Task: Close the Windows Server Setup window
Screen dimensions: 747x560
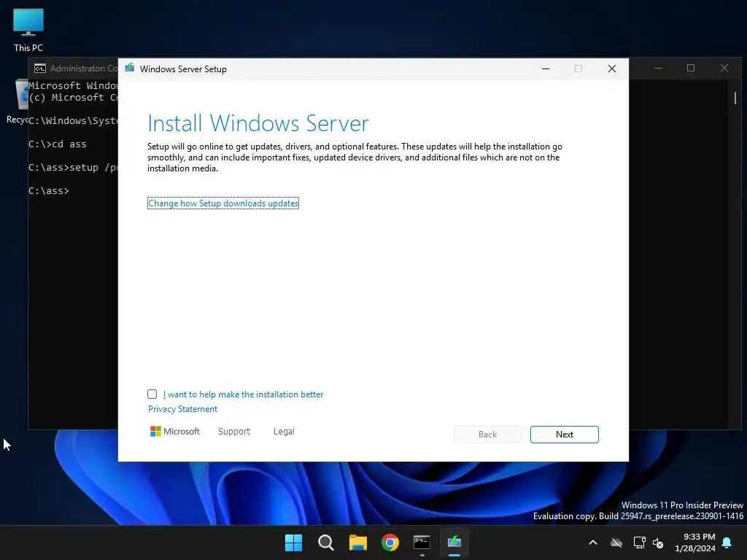Action: point(612,69)
